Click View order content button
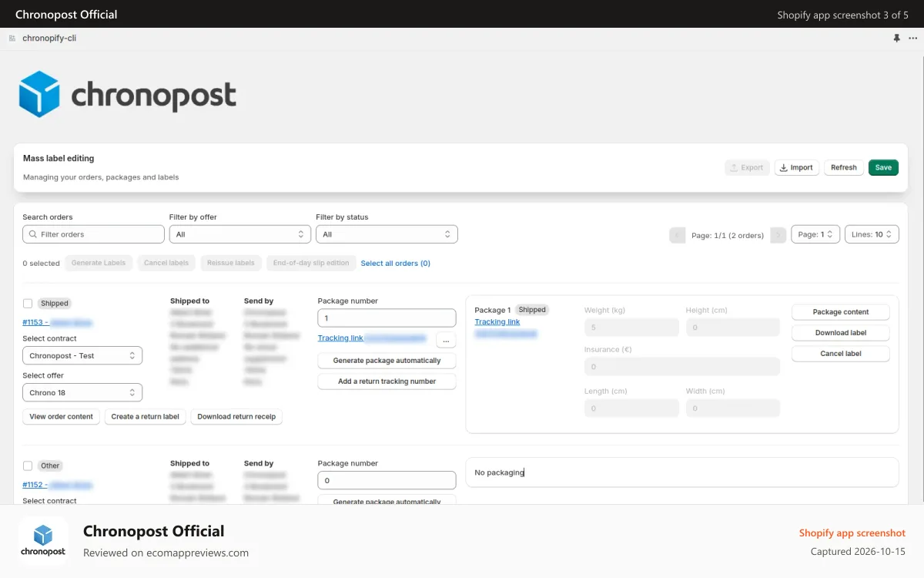The height and width of the screenshot is (578, 924). pos(62,416)
